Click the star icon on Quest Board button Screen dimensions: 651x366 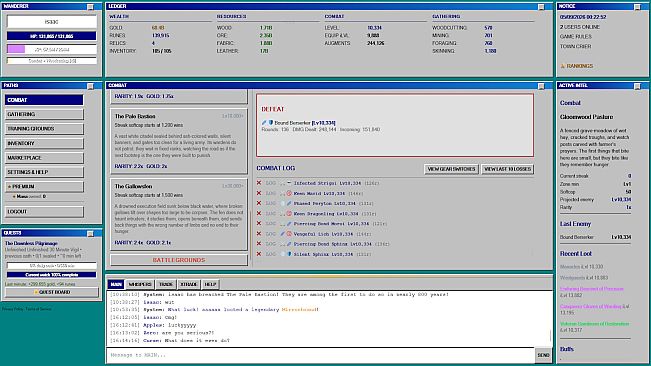(36, 292)
